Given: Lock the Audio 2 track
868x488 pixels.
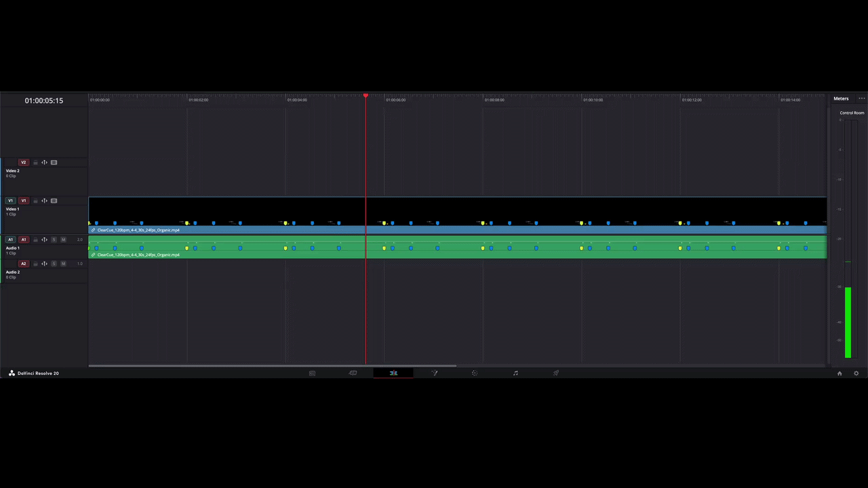Looking at the screenshot, I should [35, 264].
